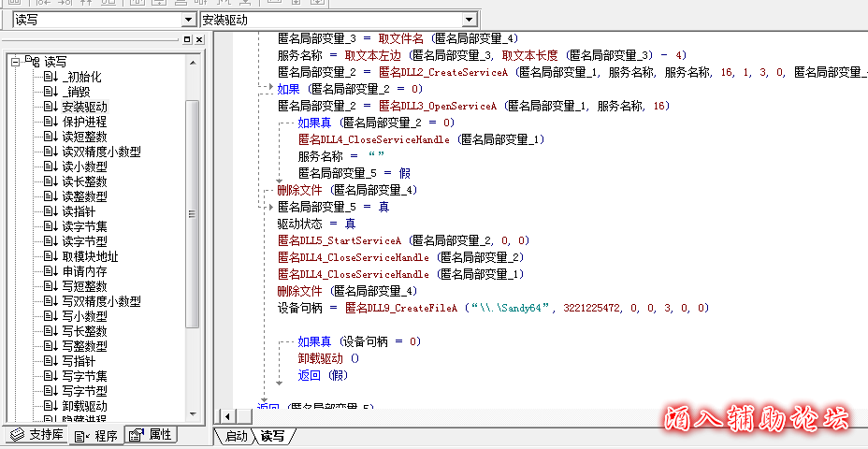Viewport: 868px width, 449px height.
Task: Click the value 3221225472 in code
Action: (592, 308)
